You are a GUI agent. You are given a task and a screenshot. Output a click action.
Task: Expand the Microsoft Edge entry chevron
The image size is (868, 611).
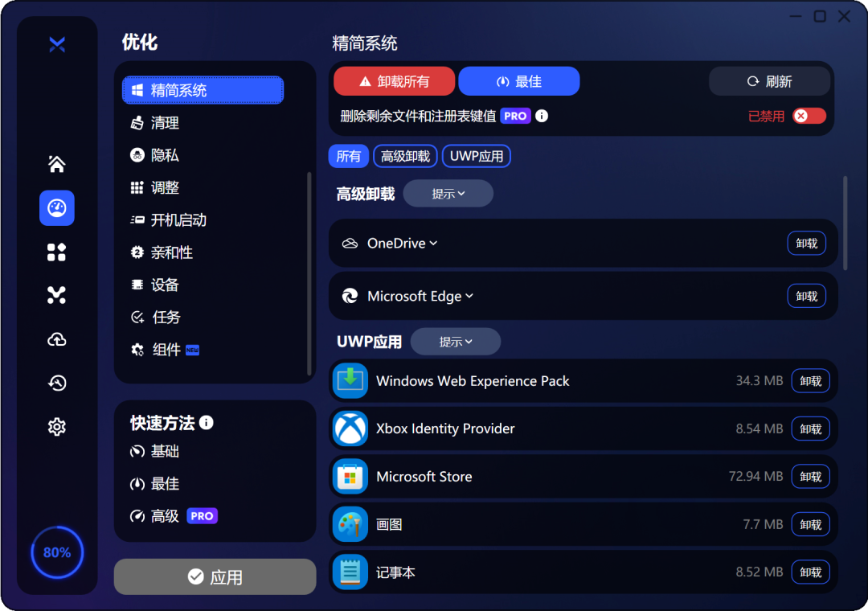pos(469,296)
